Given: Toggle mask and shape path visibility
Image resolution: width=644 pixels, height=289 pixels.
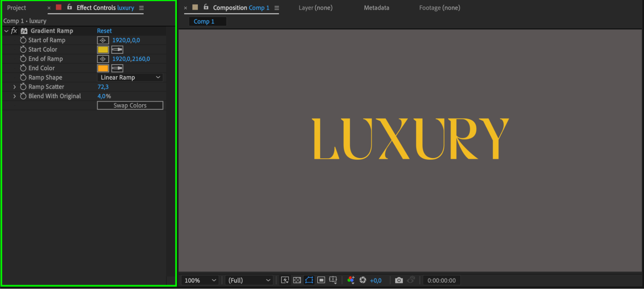Looking at the screenshot, I should click(x=309, y=280).
